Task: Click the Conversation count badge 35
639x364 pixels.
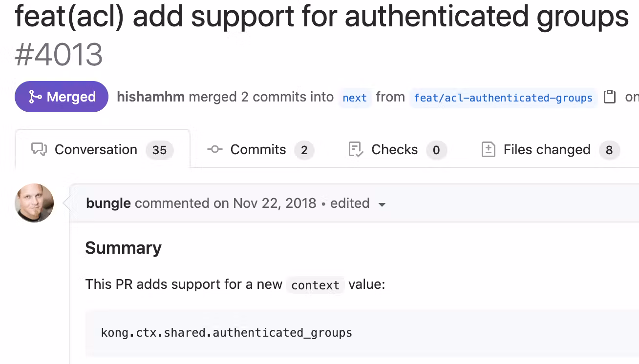Action: [160, 150]
